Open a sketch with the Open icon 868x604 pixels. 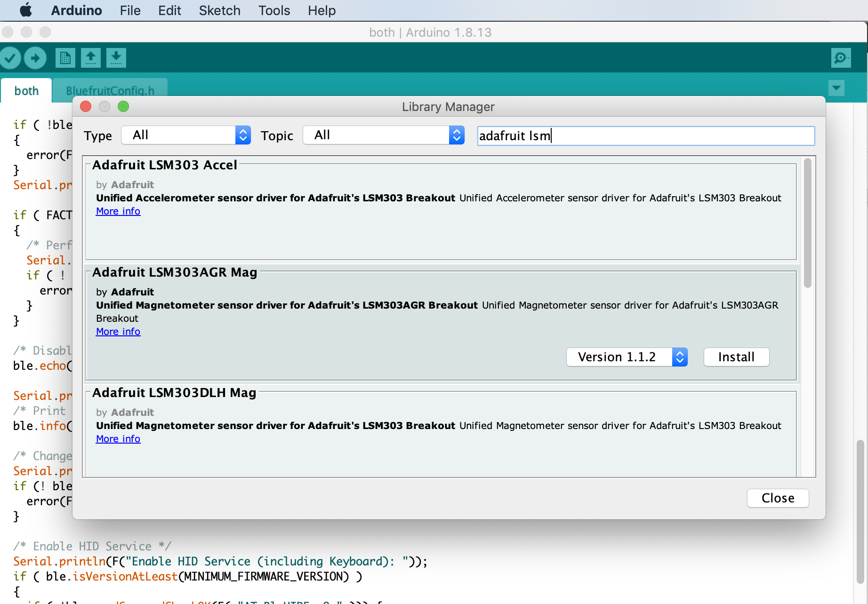[90, 58]
